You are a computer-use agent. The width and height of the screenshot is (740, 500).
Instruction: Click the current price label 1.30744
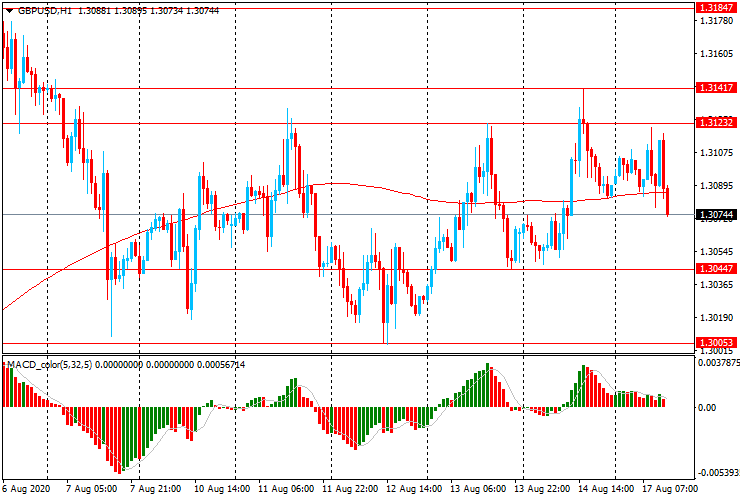(x=716, y=215)
